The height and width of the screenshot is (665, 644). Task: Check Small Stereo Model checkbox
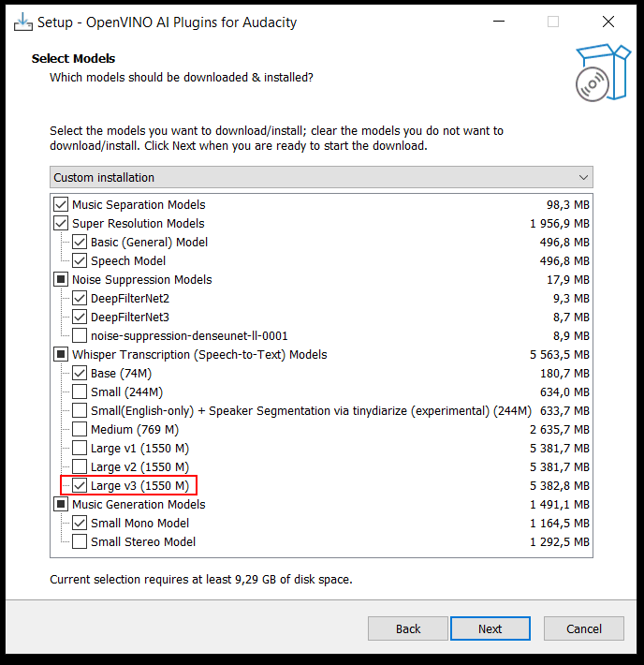point(80,541)
